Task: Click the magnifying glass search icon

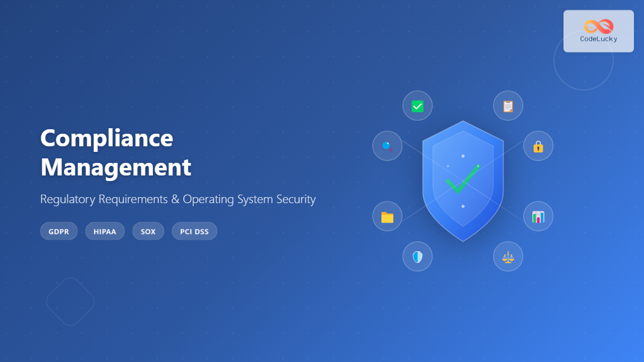Action: tap(387, 146)
